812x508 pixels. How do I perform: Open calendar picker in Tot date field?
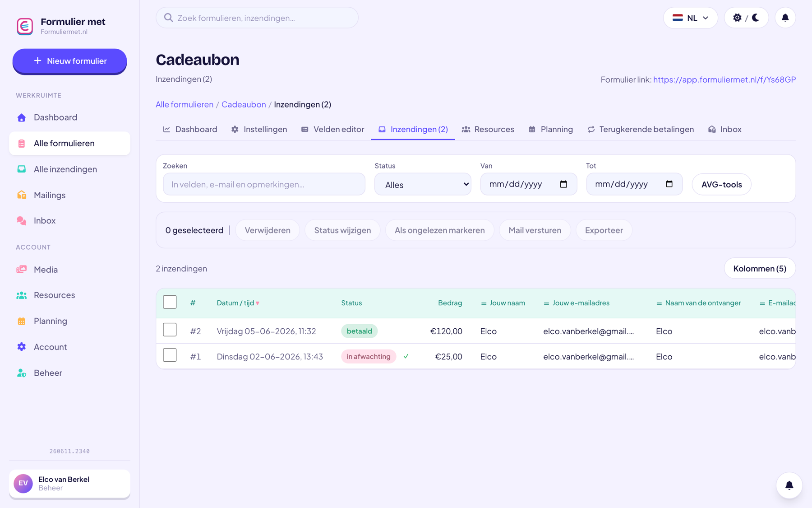[x=669, y=184]
